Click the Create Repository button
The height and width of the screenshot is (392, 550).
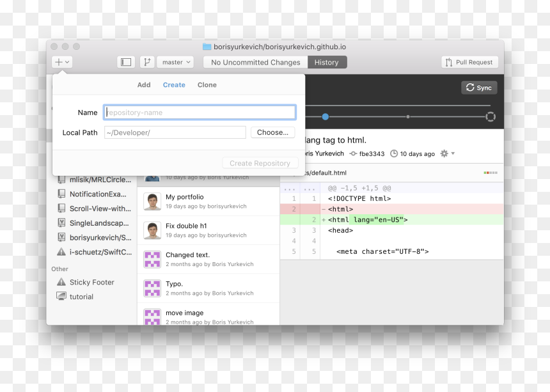click(x=260, y=163)
